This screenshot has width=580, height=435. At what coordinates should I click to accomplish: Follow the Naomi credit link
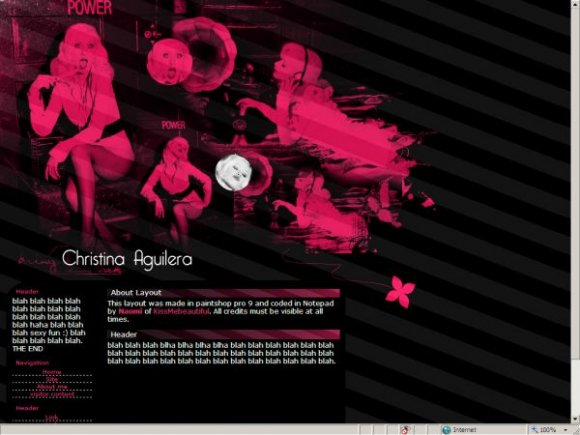(x=130, y=311)
